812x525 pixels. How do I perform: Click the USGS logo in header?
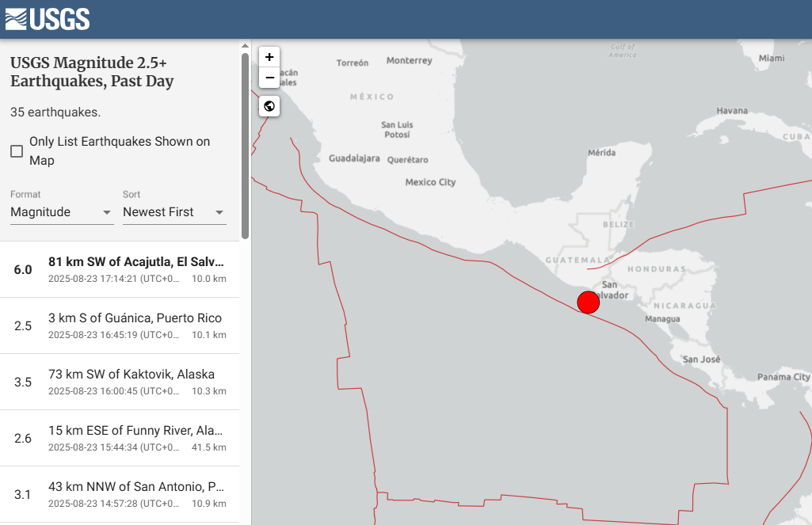tap(48, 19)
